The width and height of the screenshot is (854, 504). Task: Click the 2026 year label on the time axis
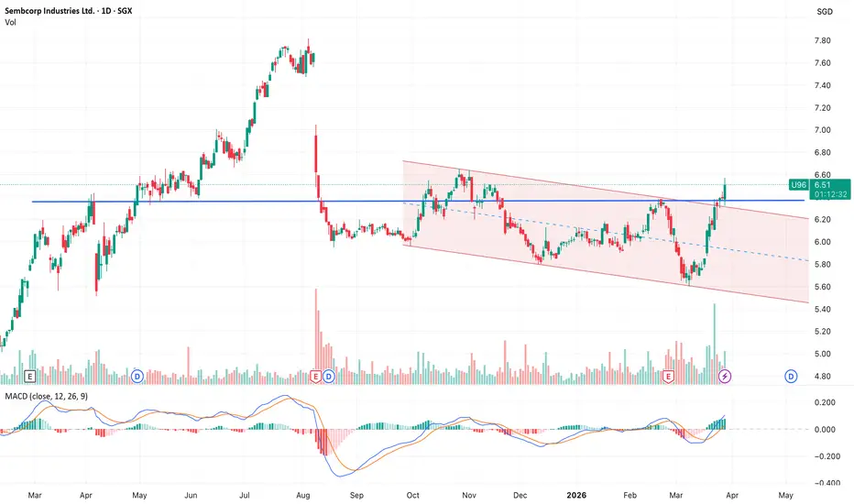(x=576, y=495)
